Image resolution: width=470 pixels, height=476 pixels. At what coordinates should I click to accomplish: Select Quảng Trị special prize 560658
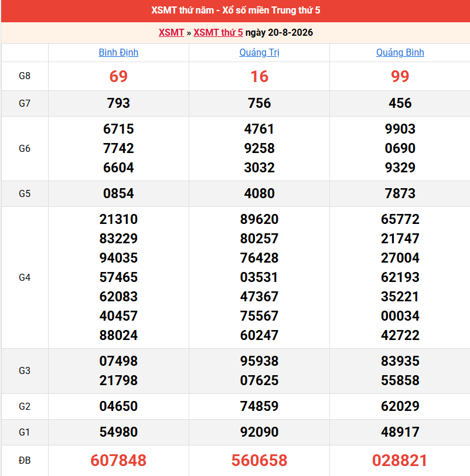259,460
